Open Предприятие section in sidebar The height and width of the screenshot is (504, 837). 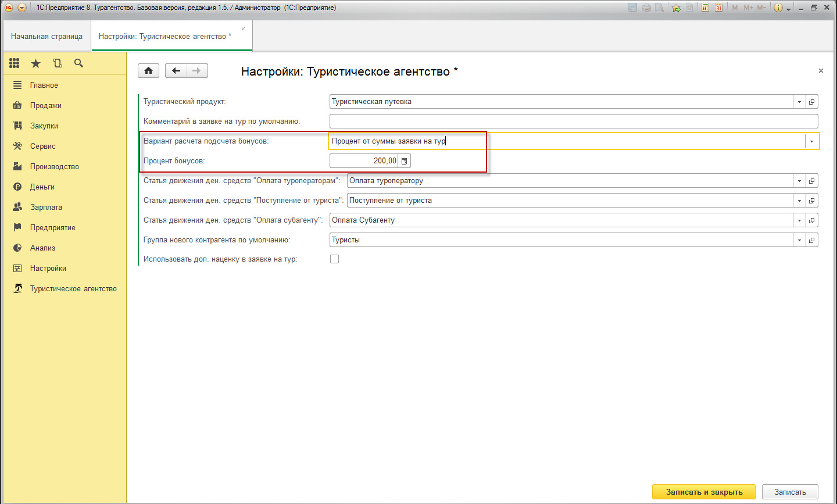pyautogui.click(x=65, y=228)
